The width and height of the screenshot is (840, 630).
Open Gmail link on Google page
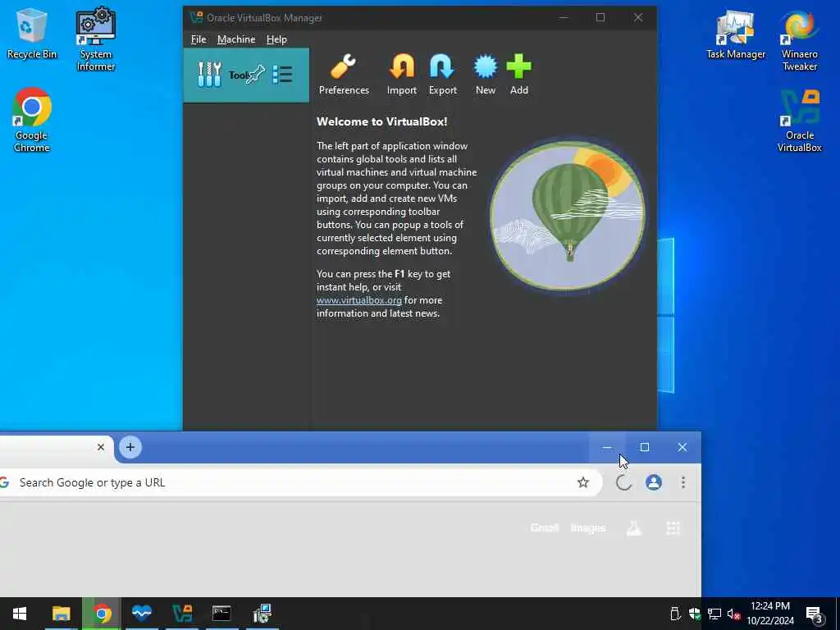click(x=545, y=527)
